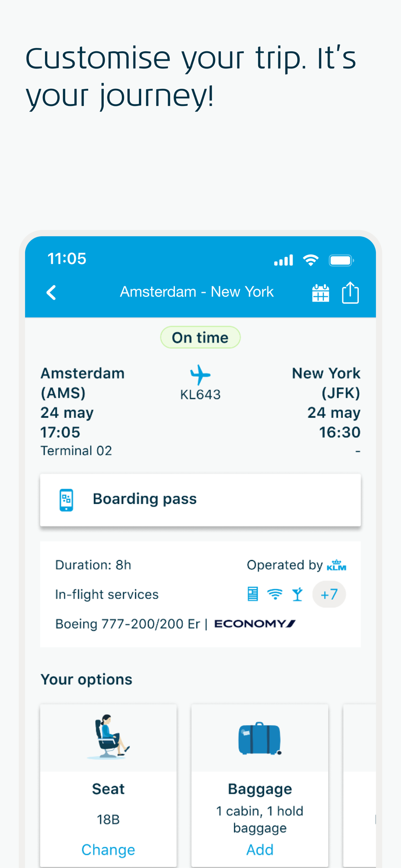Tap the share icon in header

[x=350, y=293]
